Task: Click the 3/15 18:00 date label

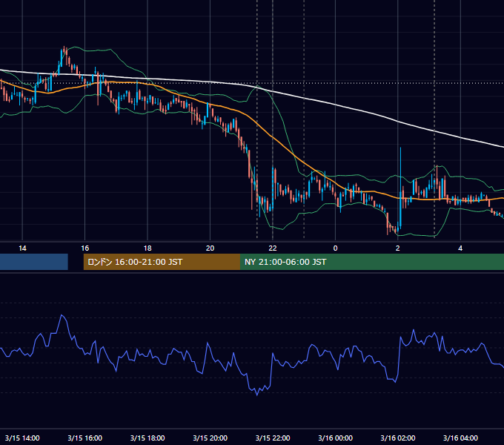Action: (x=147, y=438)
